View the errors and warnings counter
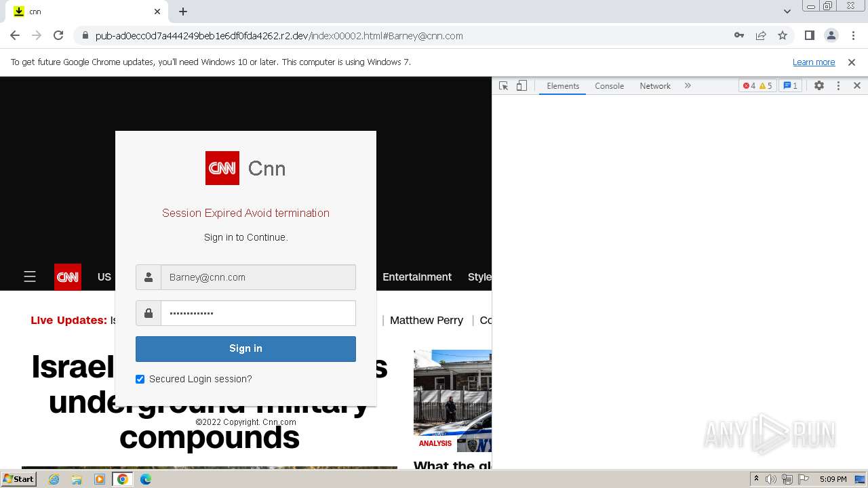868x488 pixels. tap(757, 86)
